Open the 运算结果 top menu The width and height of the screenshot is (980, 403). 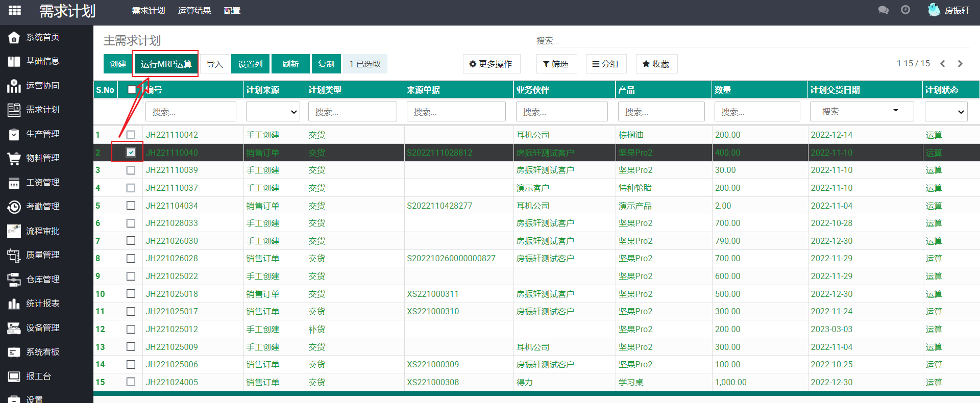click(194, 11)
